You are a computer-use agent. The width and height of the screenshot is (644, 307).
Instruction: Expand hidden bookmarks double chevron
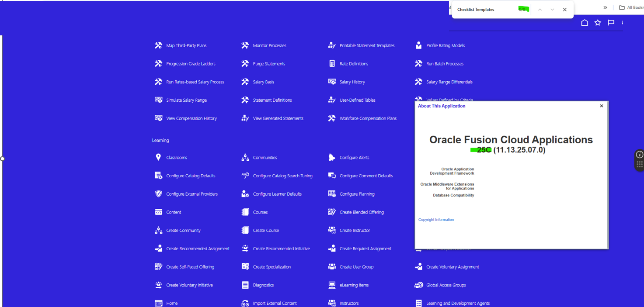pyautogui.click(x=606, y=7)
